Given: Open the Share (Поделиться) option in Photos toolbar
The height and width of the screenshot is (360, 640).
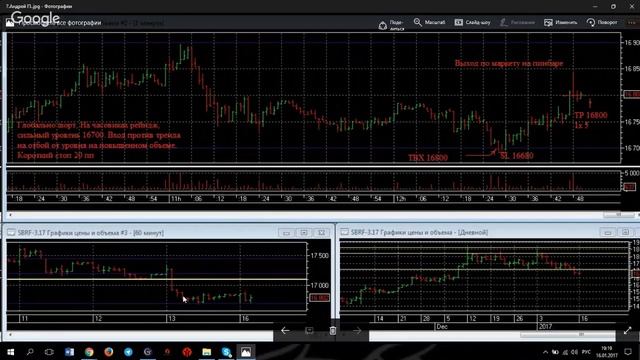Looking at the screenshot, I should coord(391,24).
